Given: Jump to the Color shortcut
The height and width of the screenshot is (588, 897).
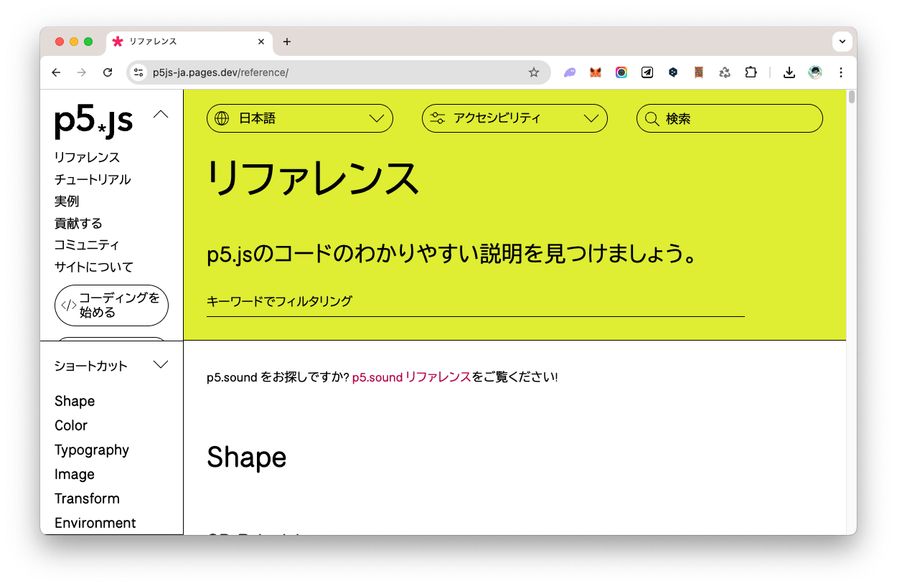Looking at the screenshot, I should tap(71, 425).
